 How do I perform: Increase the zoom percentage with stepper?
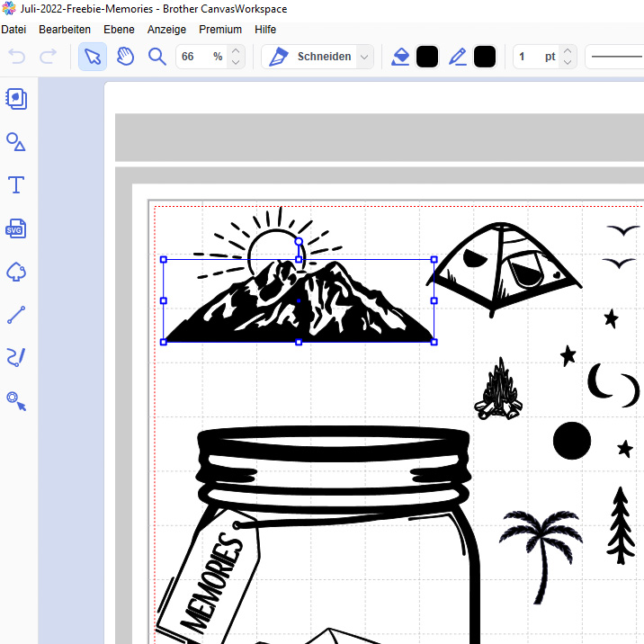tap(236, 51)
